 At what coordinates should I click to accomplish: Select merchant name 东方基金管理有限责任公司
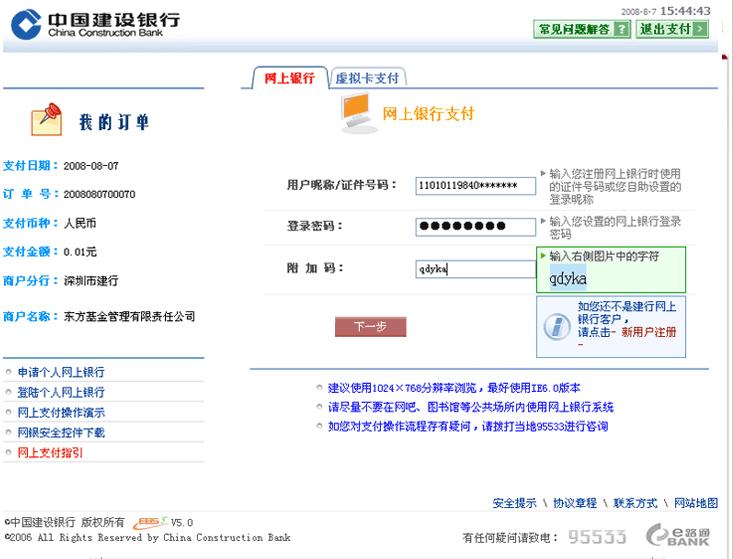[129, 317]
